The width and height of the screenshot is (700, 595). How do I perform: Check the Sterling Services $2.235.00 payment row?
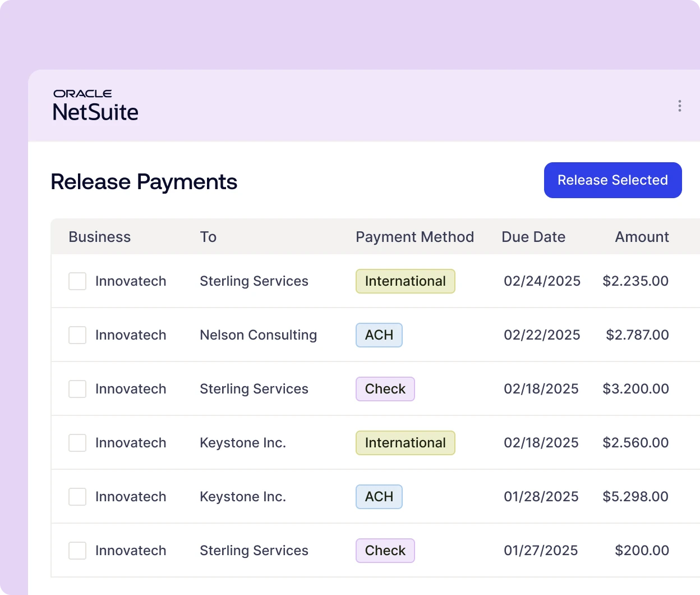click(77, 281)
